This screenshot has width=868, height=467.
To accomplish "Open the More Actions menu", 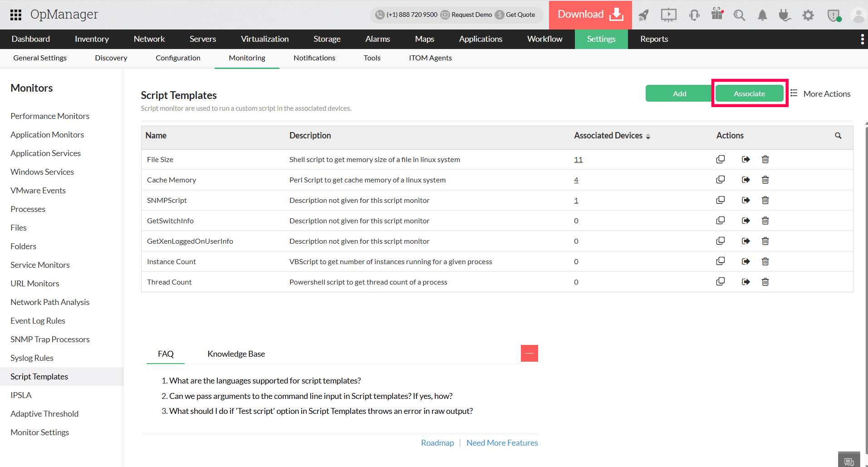I will pyautogui.click(x=820, y=93).
